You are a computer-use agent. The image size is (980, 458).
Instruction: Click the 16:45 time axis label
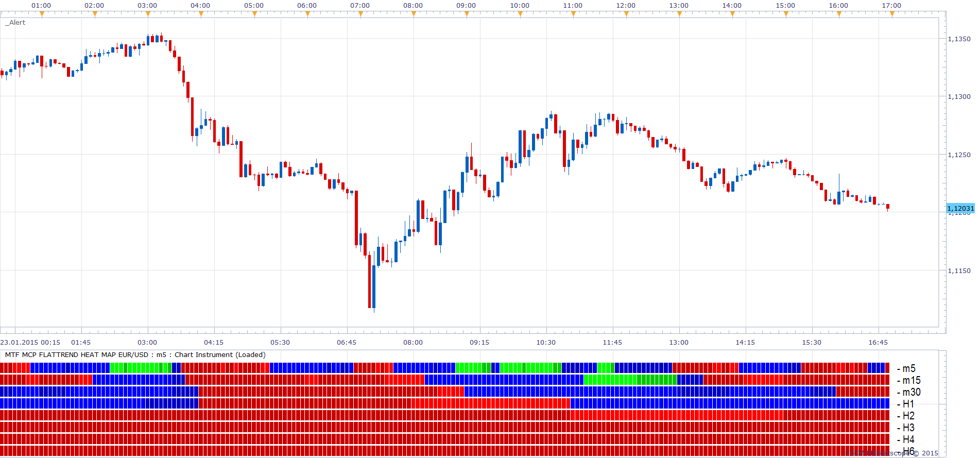tap(878, 342)
